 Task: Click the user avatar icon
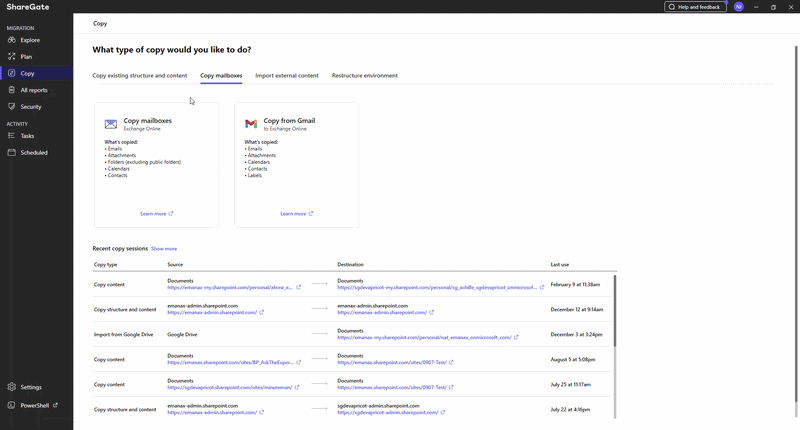pyautogui.click(x=739, y=7)
